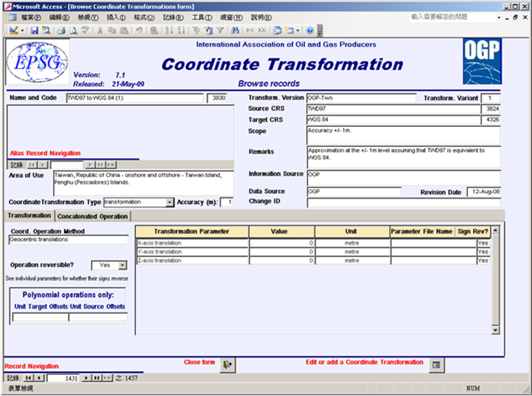Go to the next record in bottom navigation

click(x=86, y=378)
